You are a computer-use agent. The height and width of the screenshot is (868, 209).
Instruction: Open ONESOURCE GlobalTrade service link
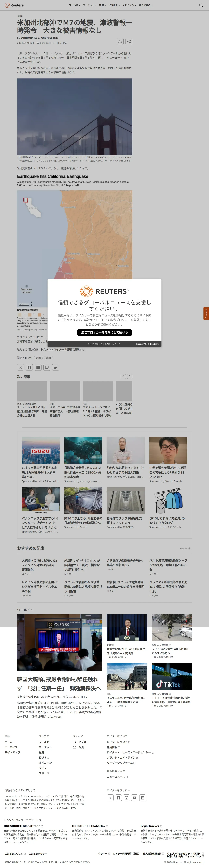[23, 826]
